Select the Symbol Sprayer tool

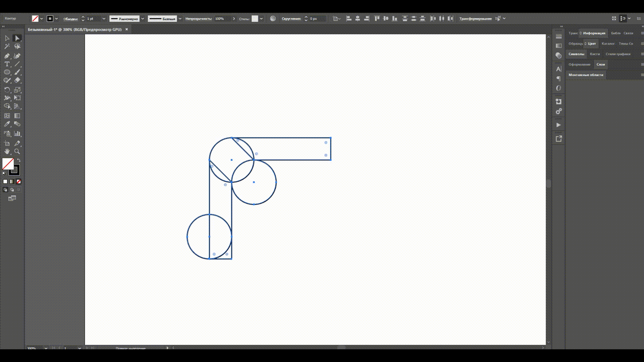click(x=7, y=134)
